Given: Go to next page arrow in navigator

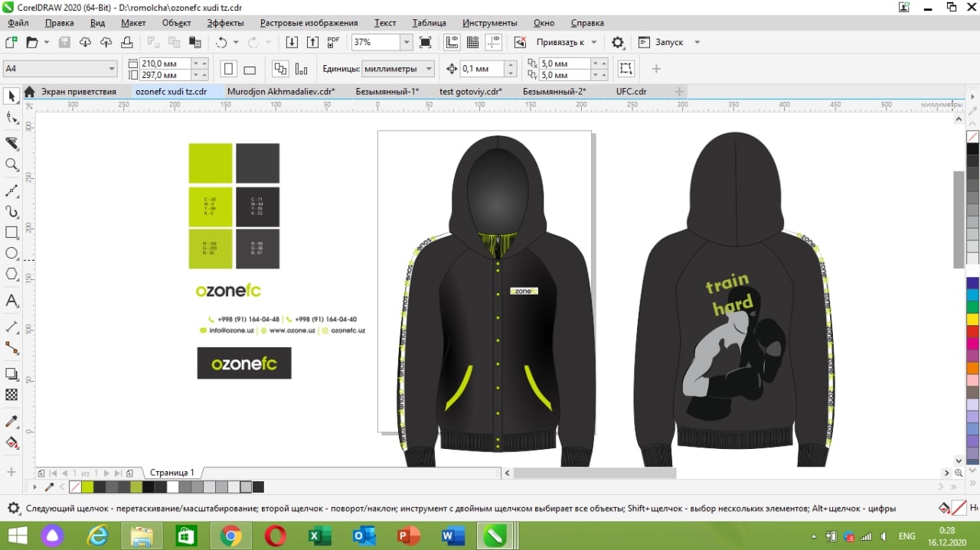Looking at the screenshot, I should click(x=106, y=474).
